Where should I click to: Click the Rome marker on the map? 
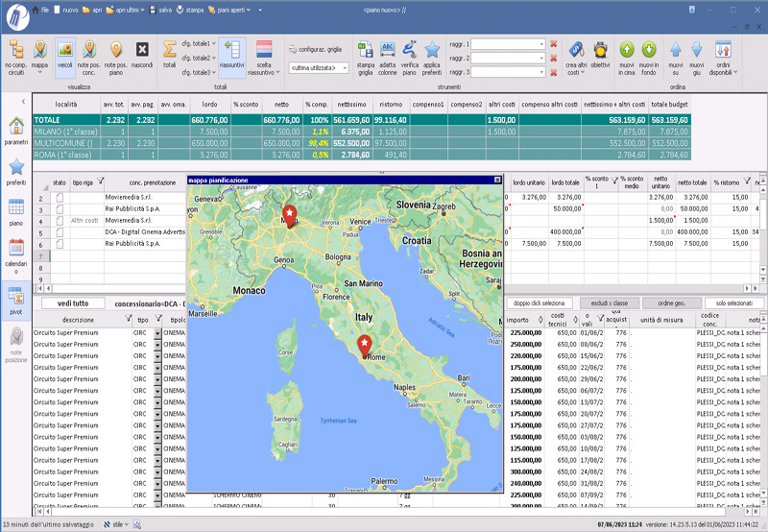[x=365, y=345]
